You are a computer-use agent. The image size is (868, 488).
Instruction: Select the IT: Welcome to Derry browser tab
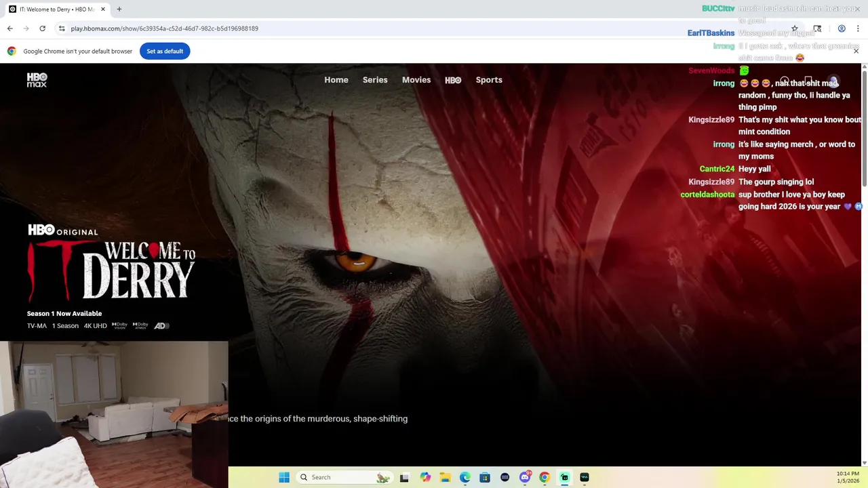pyautogui.click(x=57, y=9)
